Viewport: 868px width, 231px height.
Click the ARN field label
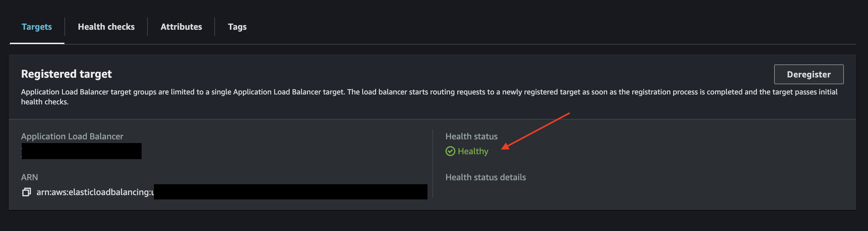29,177
